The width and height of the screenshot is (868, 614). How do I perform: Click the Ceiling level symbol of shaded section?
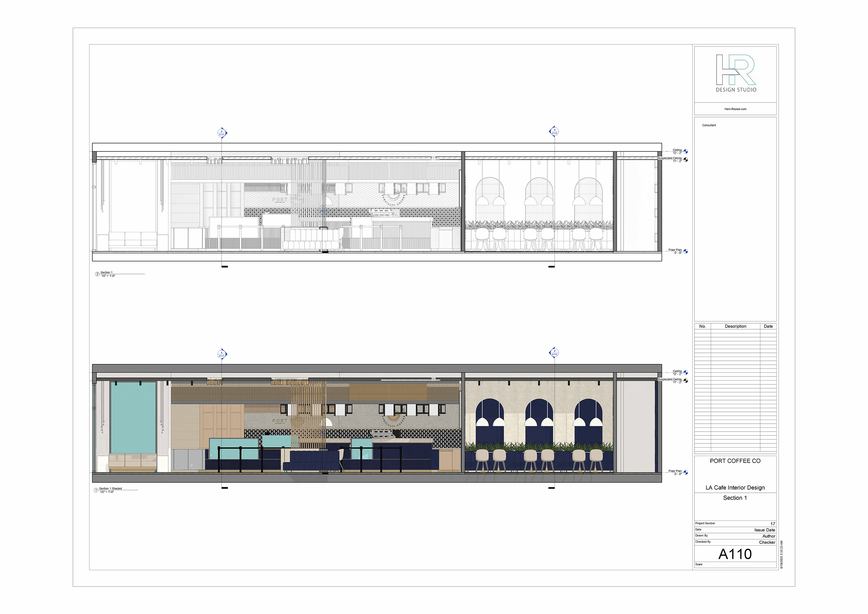tap(685, 372)
